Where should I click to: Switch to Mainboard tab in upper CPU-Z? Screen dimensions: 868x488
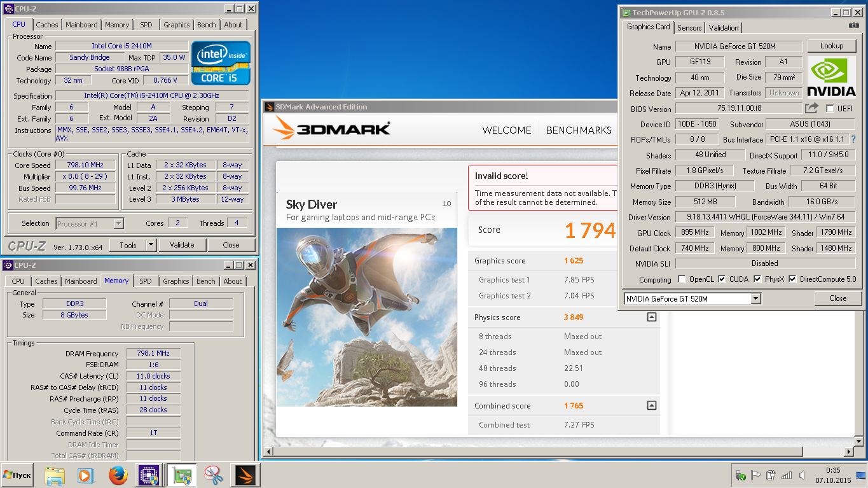(81, 25)
